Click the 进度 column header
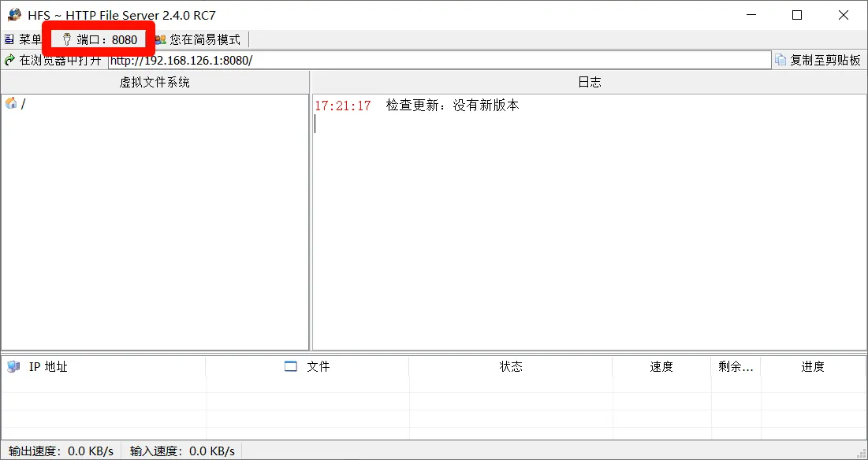Screen dimensions: 868x460 click(x=813, y=366)
